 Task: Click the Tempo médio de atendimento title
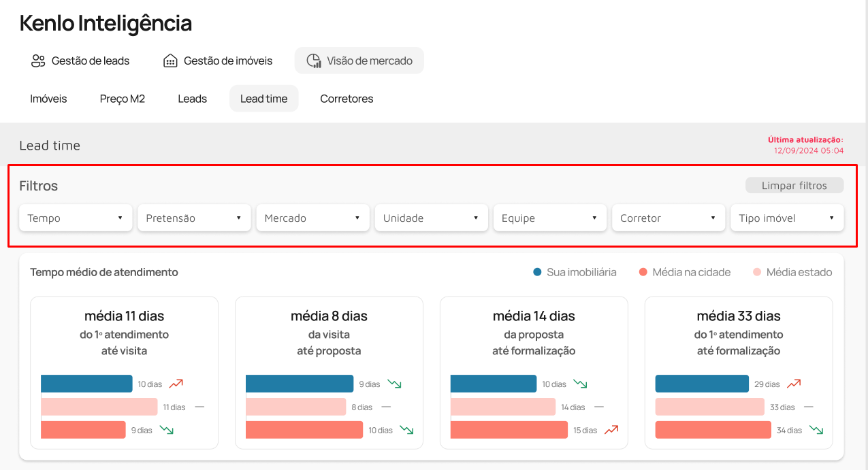pos(104,272)
